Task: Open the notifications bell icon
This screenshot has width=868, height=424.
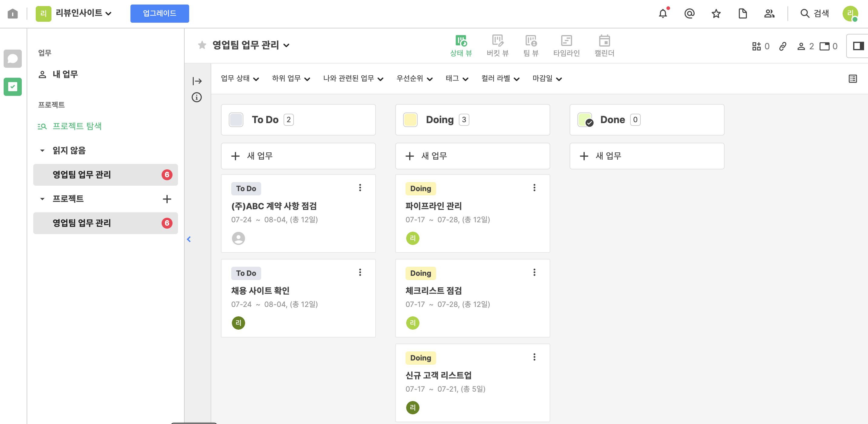Action: (663, 14)
